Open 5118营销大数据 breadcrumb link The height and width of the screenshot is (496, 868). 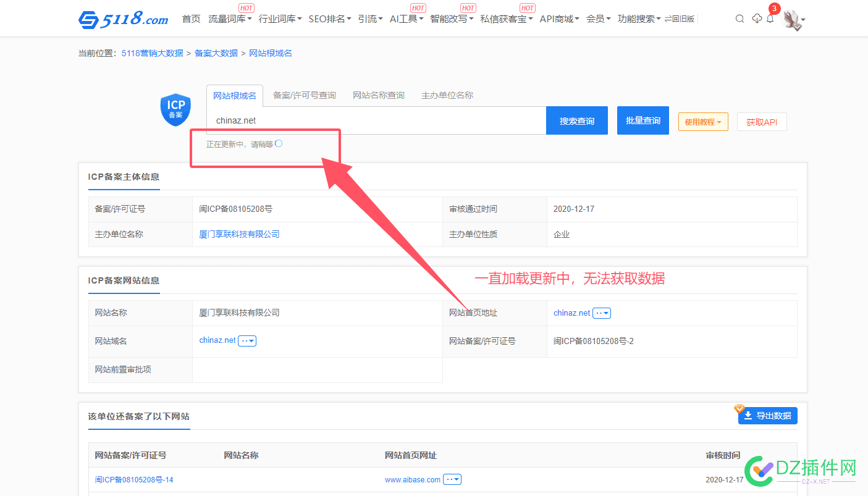coord(153,53)
